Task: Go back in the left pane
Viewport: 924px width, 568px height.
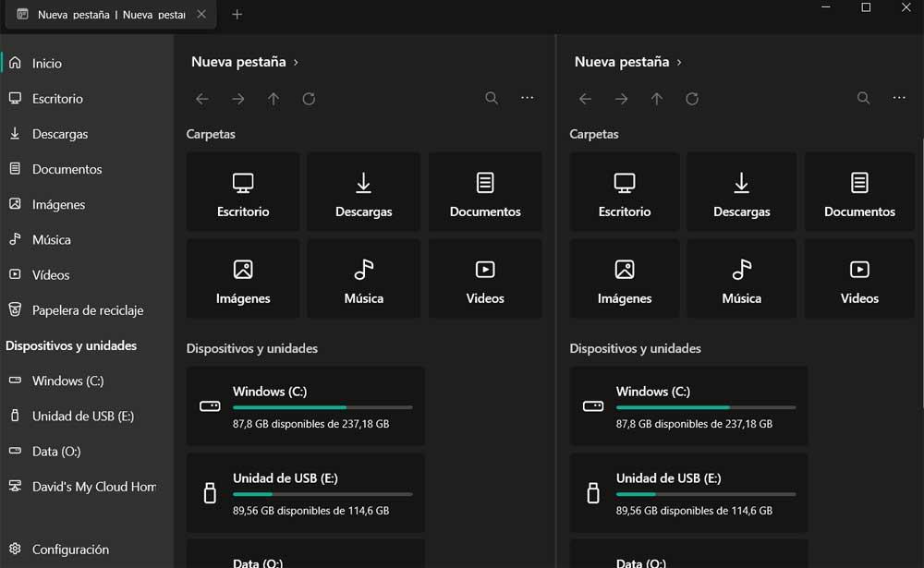Action: pyautogui.click(x=202, y=99)
